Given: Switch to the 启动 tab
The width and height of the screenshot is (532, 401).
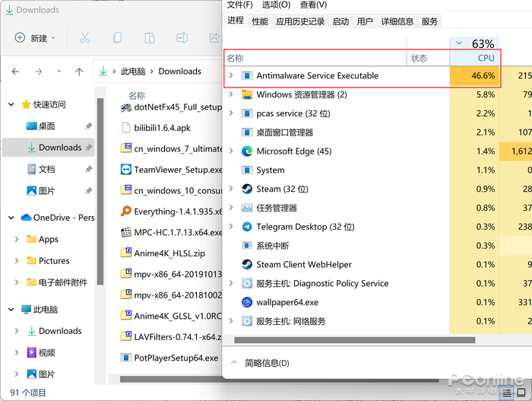Looking at the screenshot, I should pyautogui.click(x=340, y=21).
